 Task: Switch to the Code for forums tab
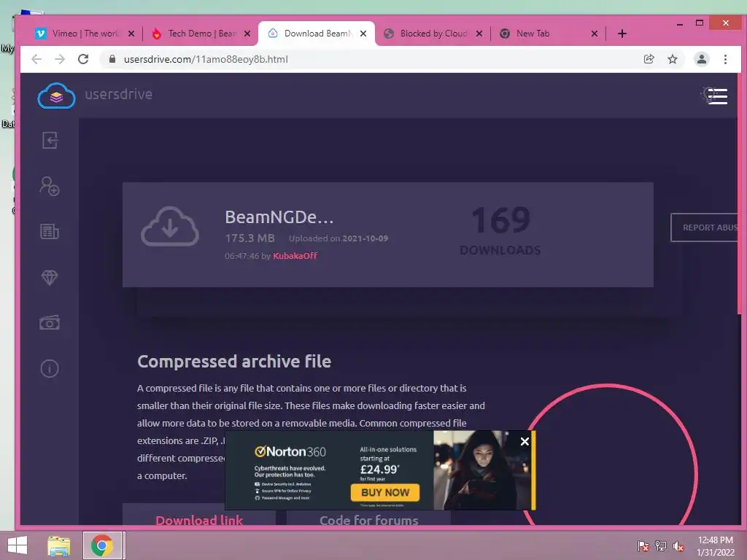[368, 518]
